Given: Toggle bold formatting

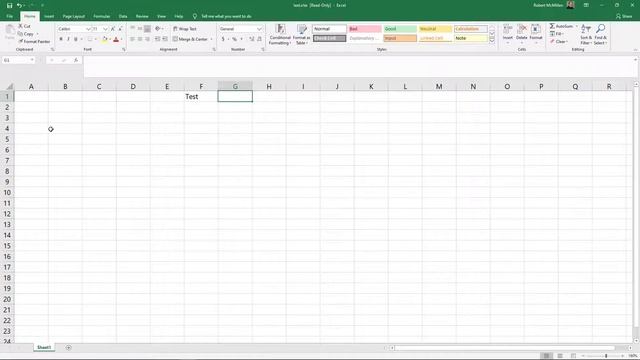Looking at the screenshot, I should tap(61, 39).
